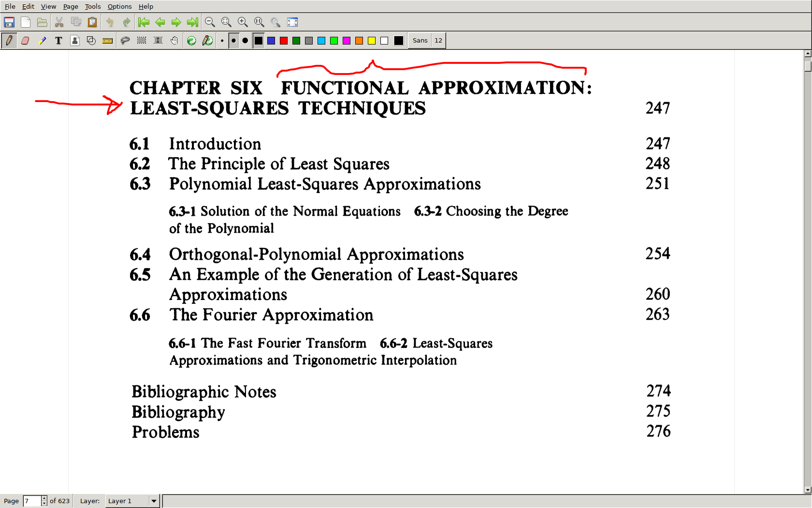The height and width of the screenshot is (508, 812).
Task: Pick the red color swatch
Action: tap(284, 41)
